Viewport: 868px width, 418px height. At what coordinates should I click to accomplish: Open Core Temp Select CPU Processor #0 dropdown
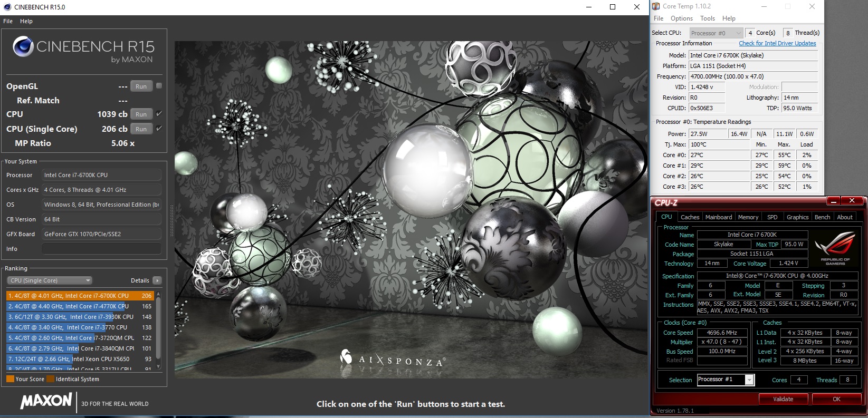[x=716, y=33]
